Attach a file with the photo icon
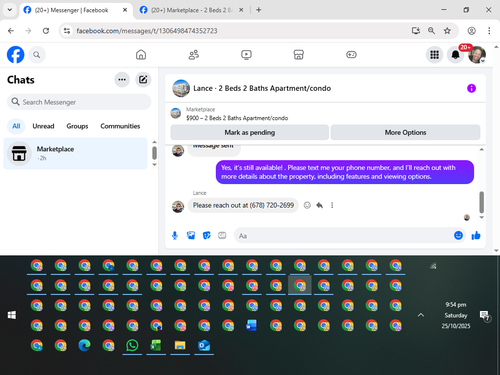500x375 pixels. (x=191, y=236)
